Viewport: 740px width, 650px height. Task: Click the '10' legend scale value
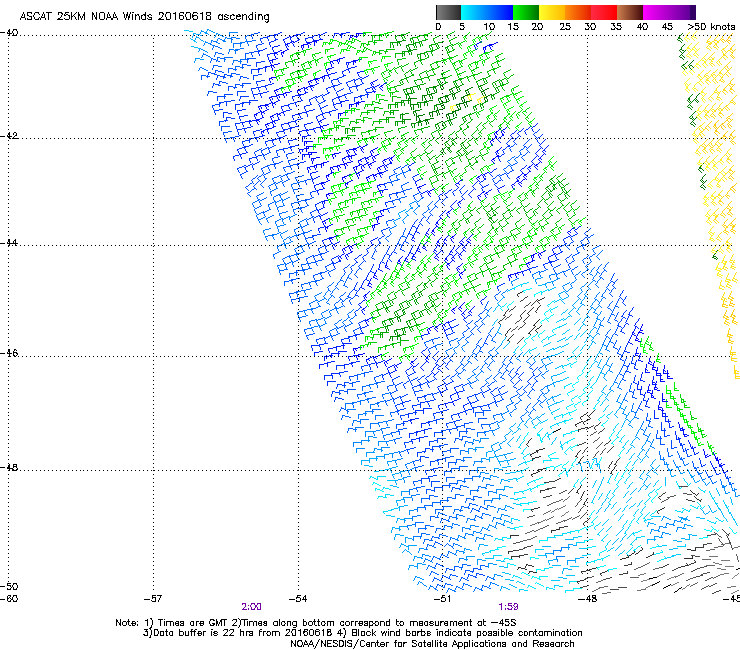(x=489, y=27)
